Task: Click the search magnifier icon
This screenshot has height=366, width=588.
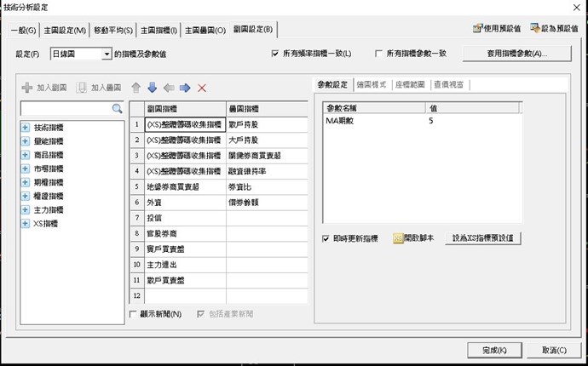Action: [118, 109]
